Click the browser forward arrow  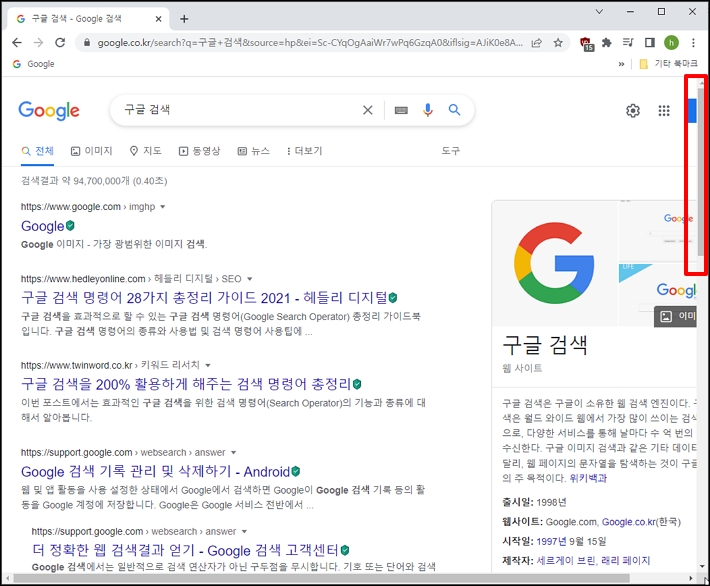coord(38,43)
